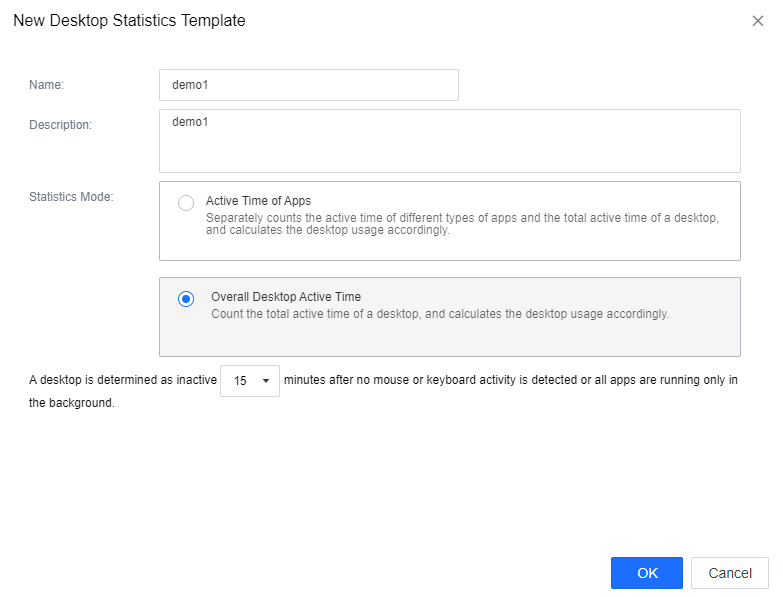This screenshot has height=597, width=783.
Task: Click the "Separately counts the active time" description
Action: (461, 223)
